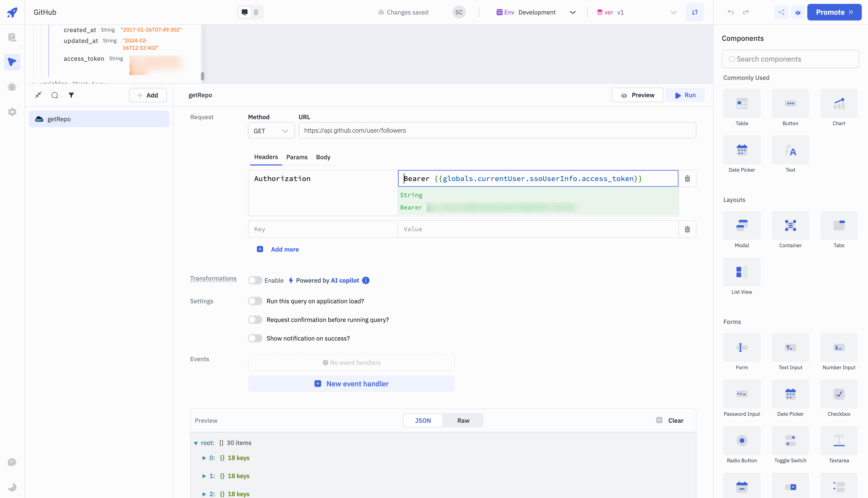Click the undo arrow
Viewport: 868px width, 498px height.
pyautogui.click(x=731, y=12)
